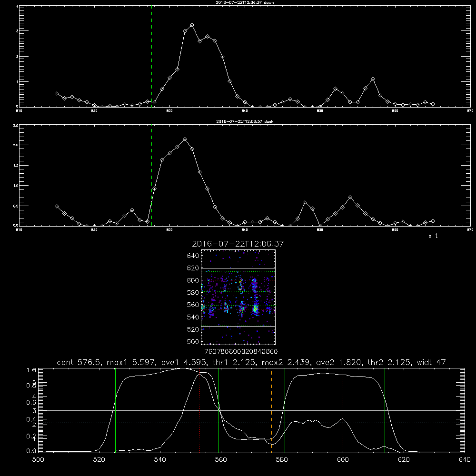Select the 'max2 2.439' statistic text
Image resolution: width=476 pixels, height=476 pixels.
286,362
